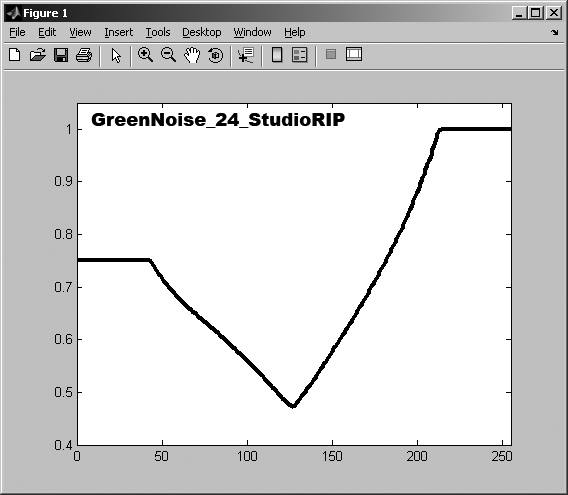
Task: Insert a colorbar via toolbar icon
Action: pos(277,55)
